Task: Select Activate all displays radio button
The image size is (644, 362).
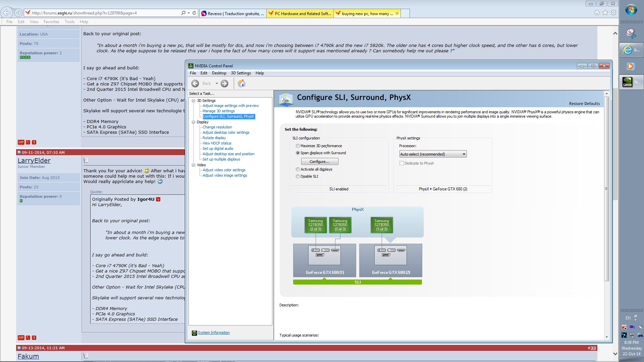Action: 298,170
